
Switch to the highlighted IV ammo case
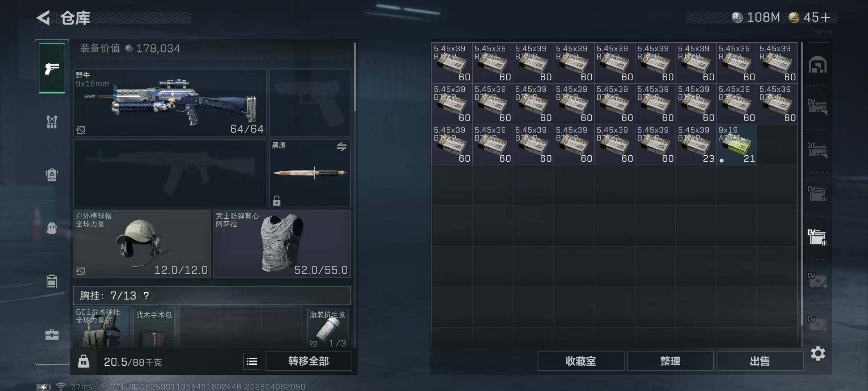(x=817, y=237)
